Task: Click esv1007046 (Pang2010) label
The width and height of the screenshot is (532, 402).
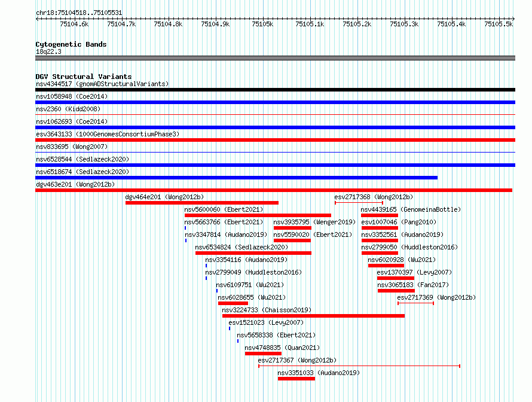Action: [x=399, y=222]
